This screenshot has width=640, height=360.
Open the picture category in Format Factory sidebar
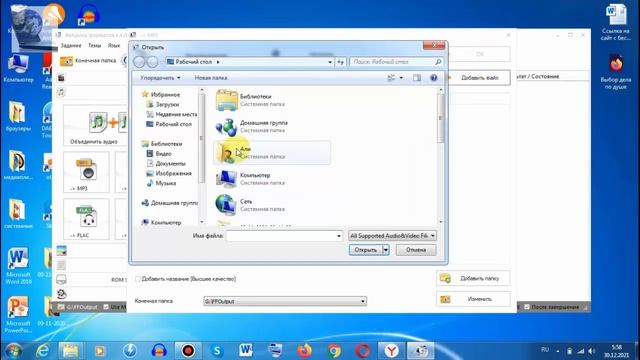click(x=61, y=250)
